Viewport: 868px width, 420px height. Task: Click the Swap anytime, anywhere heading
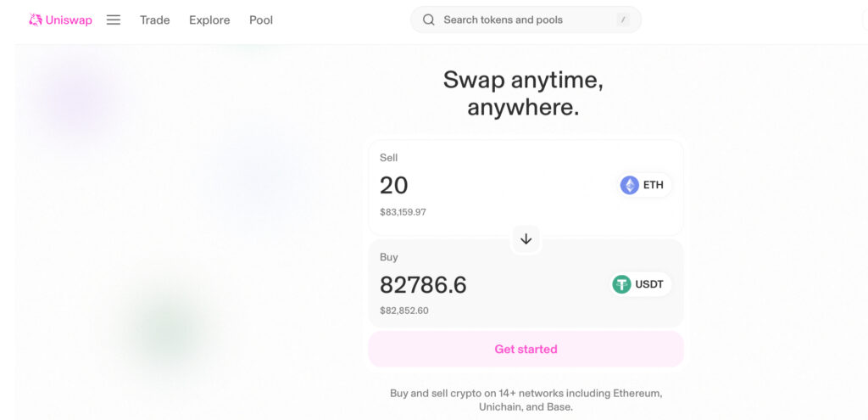click(523, 93)
